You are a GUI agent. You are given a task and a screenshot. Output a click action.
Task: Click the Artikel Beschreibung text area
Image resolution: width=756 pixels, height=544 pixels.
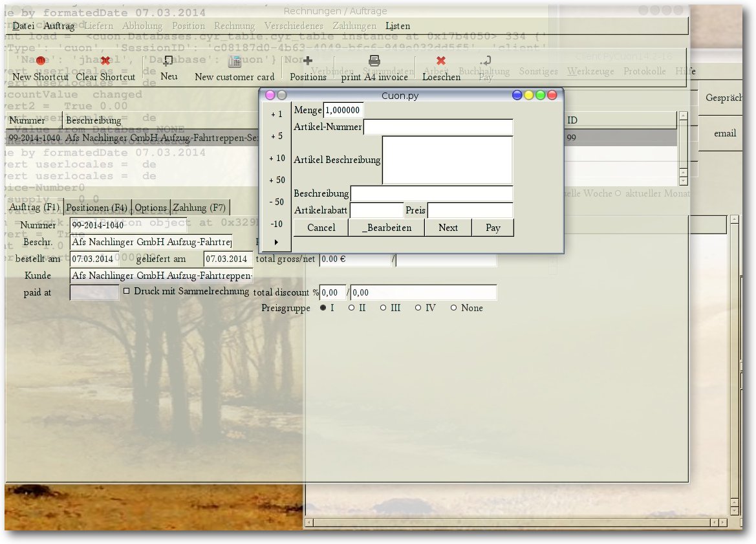click(x=448, y=160)
